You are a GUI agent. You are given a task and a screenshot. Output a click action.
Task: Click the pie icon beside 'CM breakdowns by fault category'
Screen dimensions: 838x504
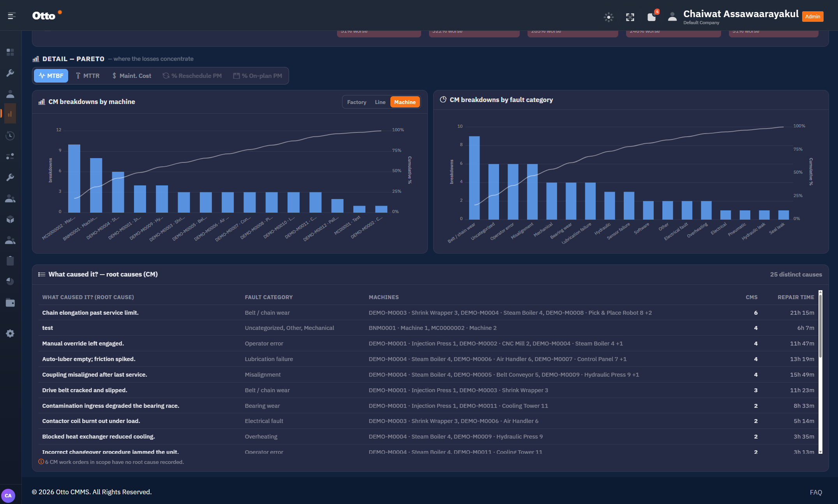coord(443,99)
